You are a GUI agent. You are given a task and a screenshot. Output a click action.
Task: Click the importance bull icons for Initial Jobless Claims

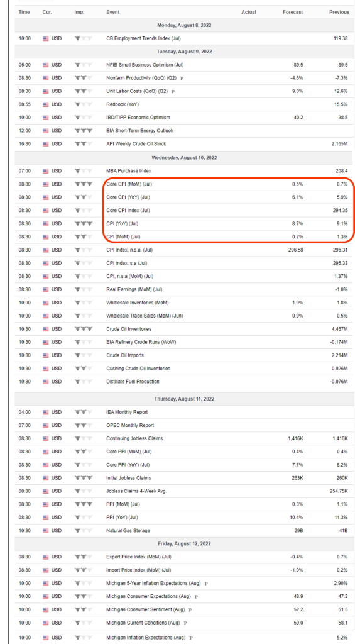coord(84,478)
